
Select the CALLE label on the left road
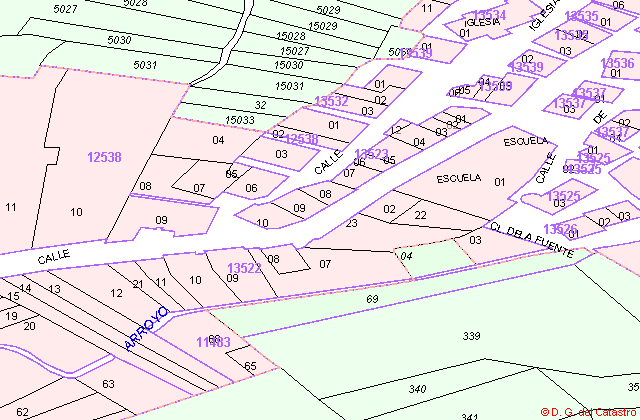click(54, 257)
